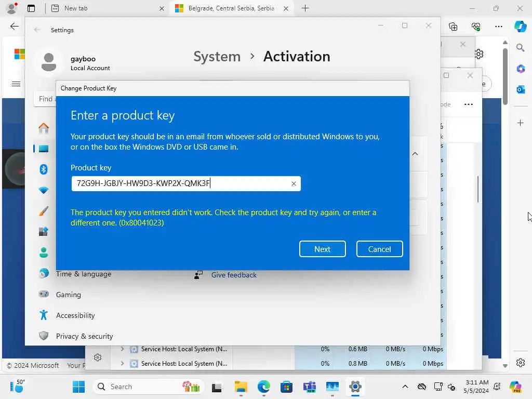Expand first Service Host: Local System row

123,349
